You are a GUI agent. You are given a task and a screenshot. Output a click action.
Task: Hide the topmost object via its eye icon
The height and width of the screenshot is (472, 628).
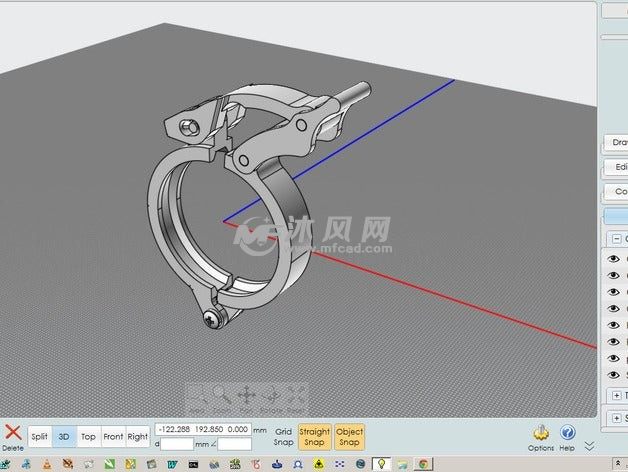coord(613,259)
